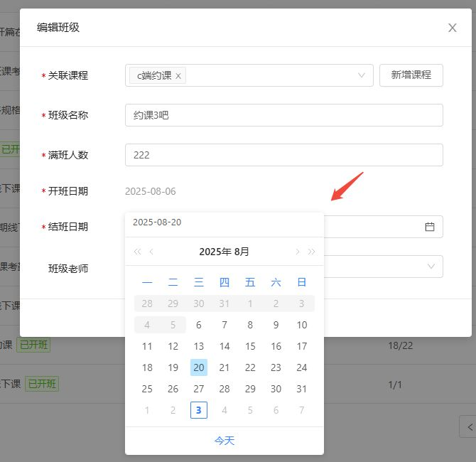
Task: Click the 班级名称 input field
Action: pos(283,115)
